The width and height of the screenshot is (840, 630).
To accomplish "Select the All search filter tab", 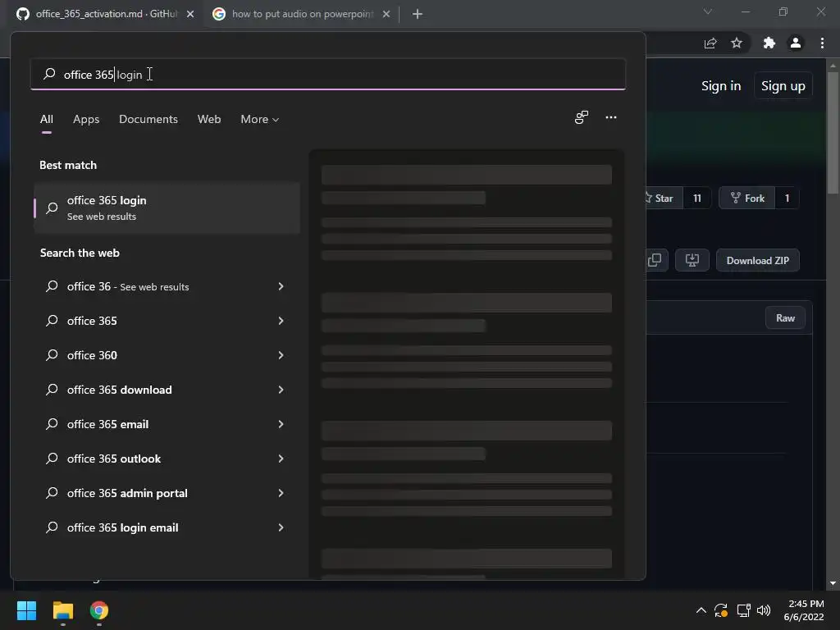I will tap(47, 119).
